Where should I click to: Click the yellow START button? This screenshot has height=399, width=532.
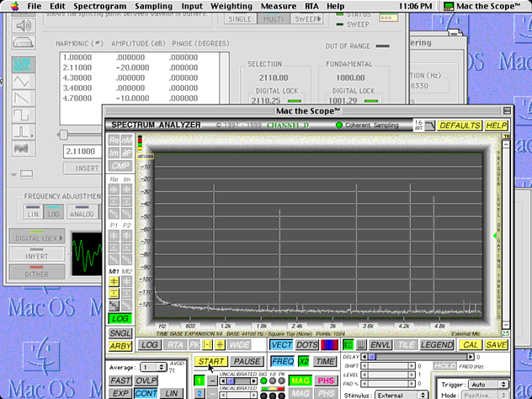pyautogui.click(x=211, y=361)
